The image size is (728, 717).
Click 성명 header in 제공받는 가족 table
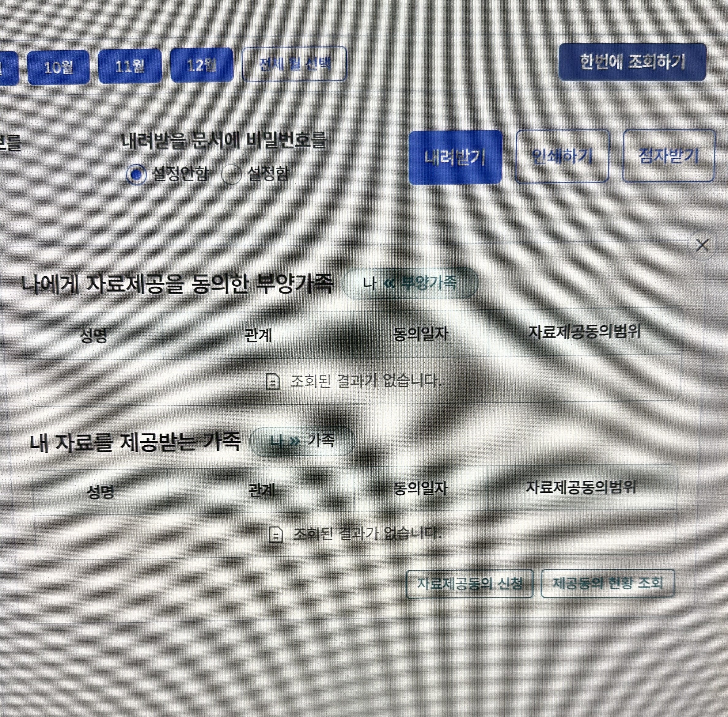pyautogui.click(x=100, y=492)
